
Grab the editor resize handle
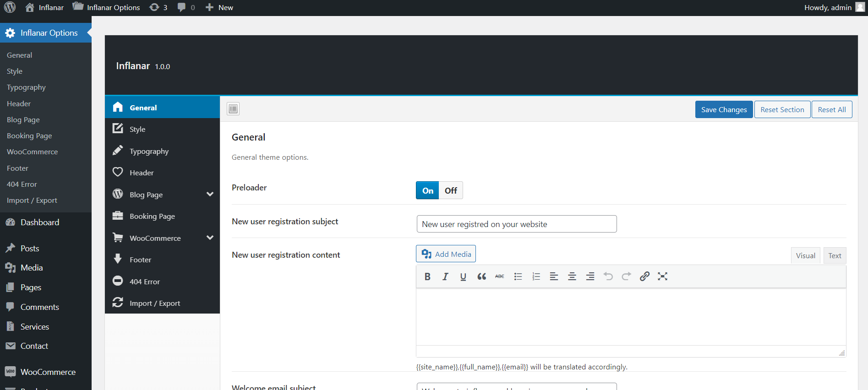[x=842, y=353]
